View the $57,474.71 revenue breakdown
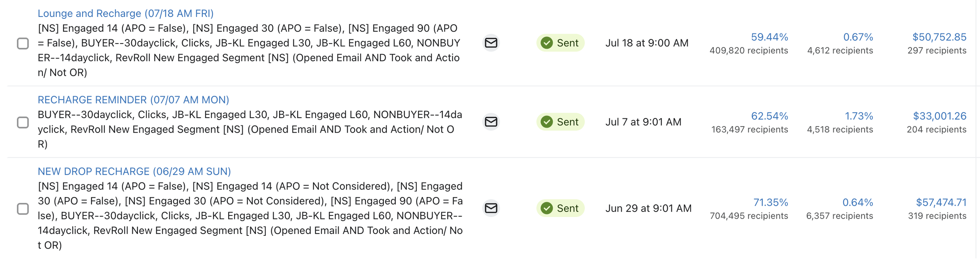This screenshot has height=259, width=980. pos(941,202)
